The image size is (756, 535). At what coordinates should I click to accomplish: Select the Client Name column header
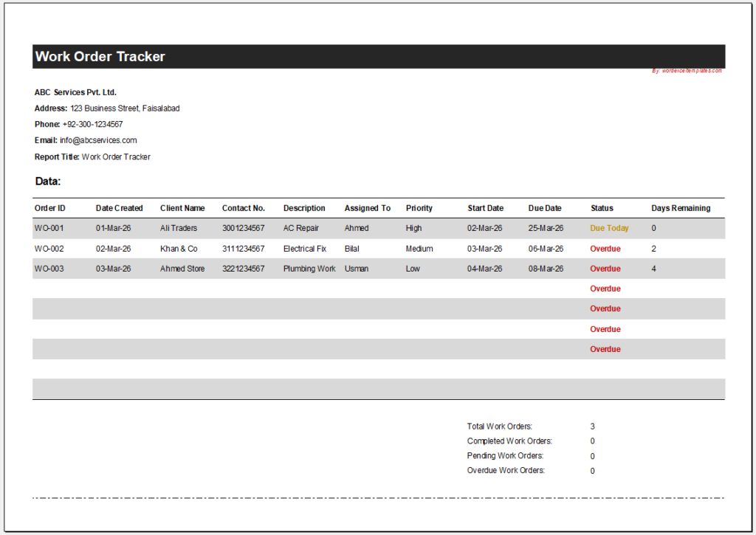(182, 208)
